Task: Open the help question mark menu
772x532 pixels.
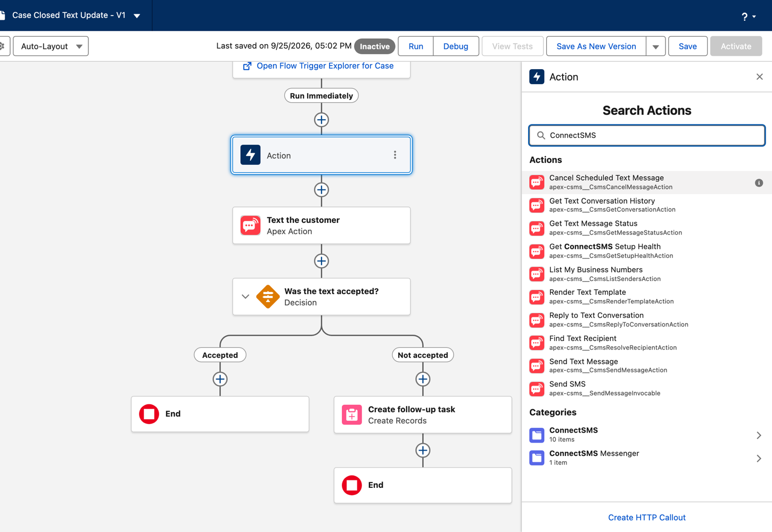Action: (x=748, y=16)
